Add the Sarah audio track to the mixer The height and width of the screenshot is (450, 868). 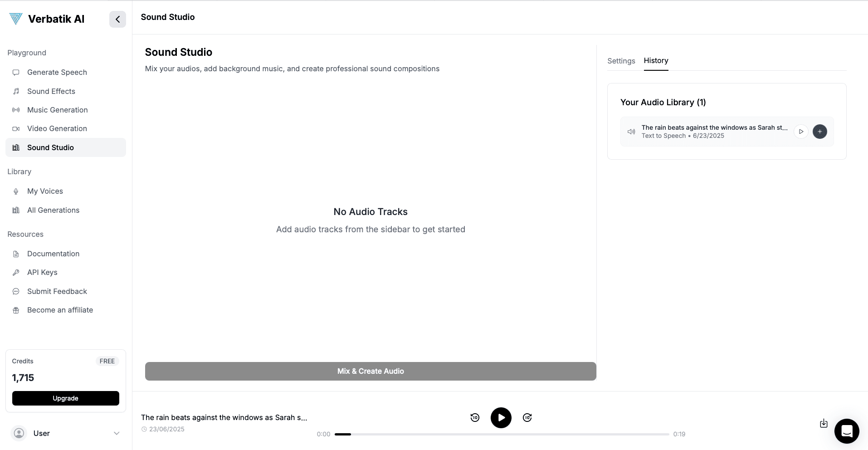[820, 131]
